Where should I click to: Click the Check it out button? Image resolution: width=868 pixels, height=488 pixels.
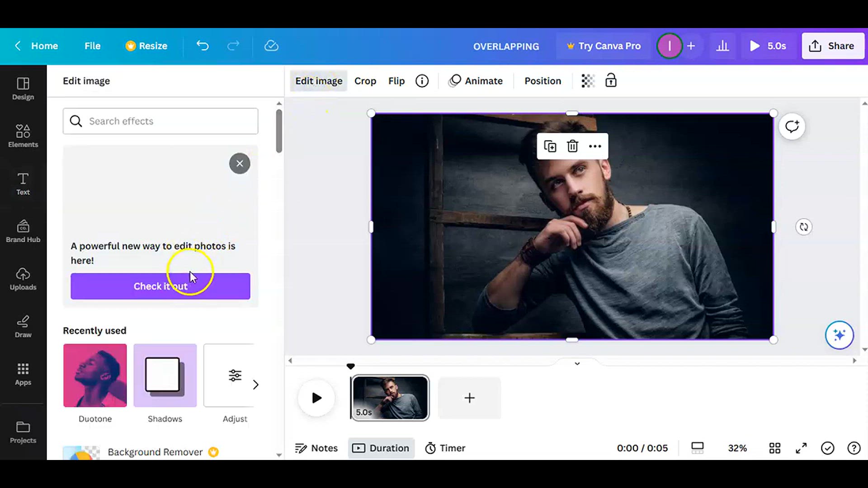click(x=160, y=286)
